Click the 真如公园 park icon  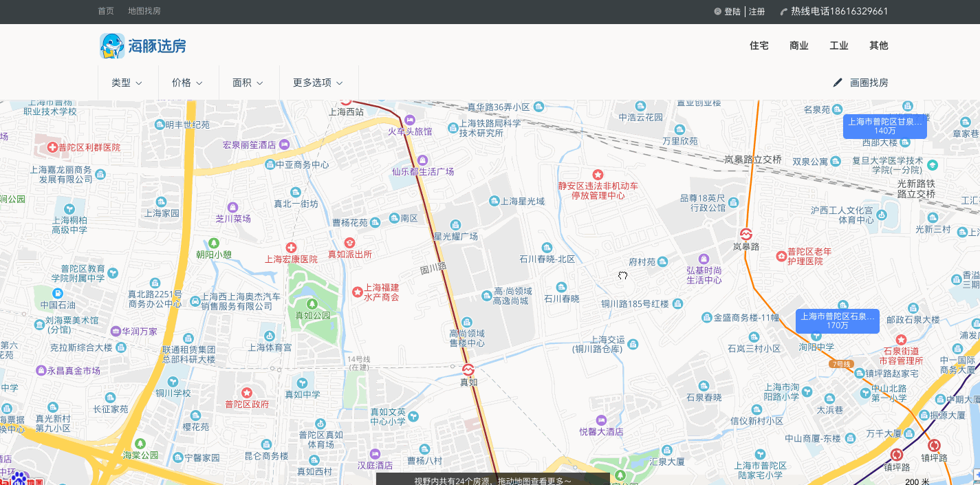coord(312,303)
